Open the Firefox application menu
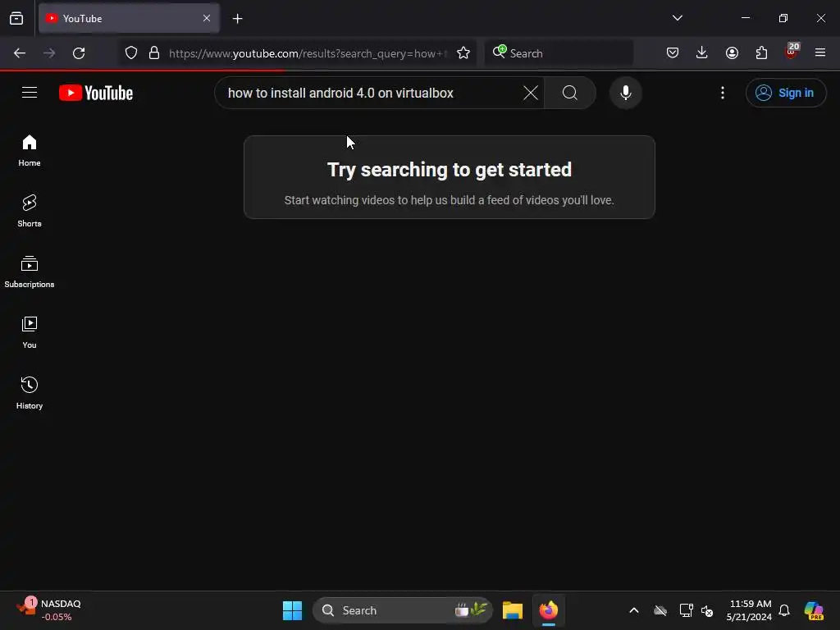840x630 pixels. [820, 53]
